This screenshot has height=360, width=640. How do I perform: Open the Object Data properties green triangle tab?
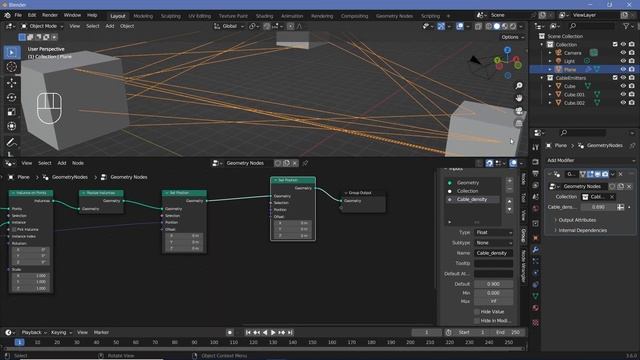tap(536, 296)
